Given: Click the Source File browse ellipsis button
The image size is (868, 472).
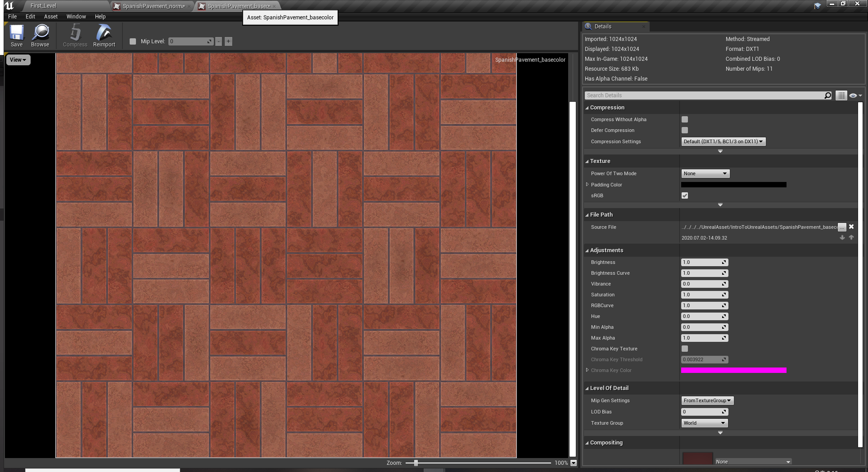Looking at the screenshot, I should coord(842,227).
